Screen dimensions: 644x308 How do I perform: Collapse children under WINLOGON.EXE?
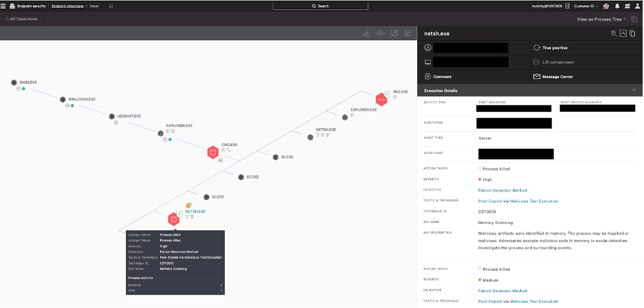67,105
